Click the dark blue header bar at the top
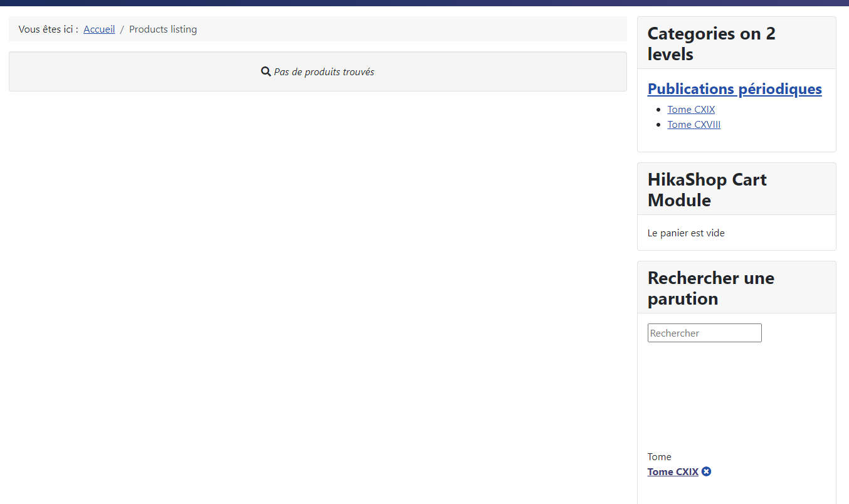The image size is (849, 504). coord(424,3)
